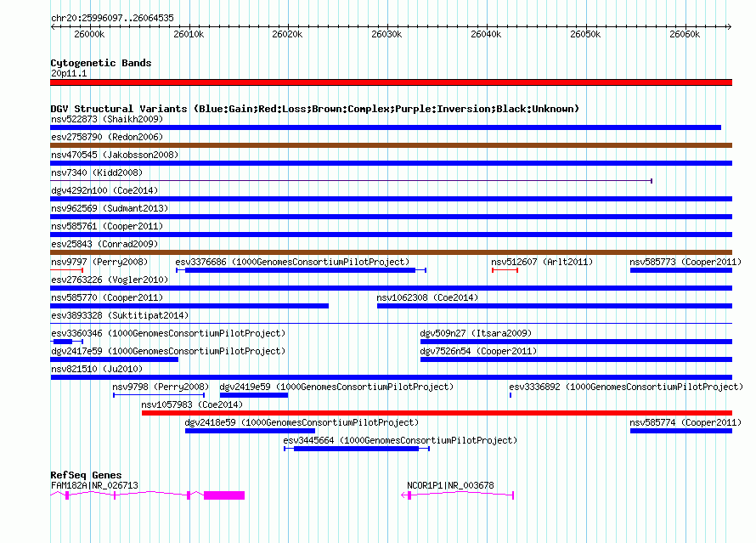The image size is (756, 543).
Task: Click the 26030k ruler tick label
Action: [386, 34]
